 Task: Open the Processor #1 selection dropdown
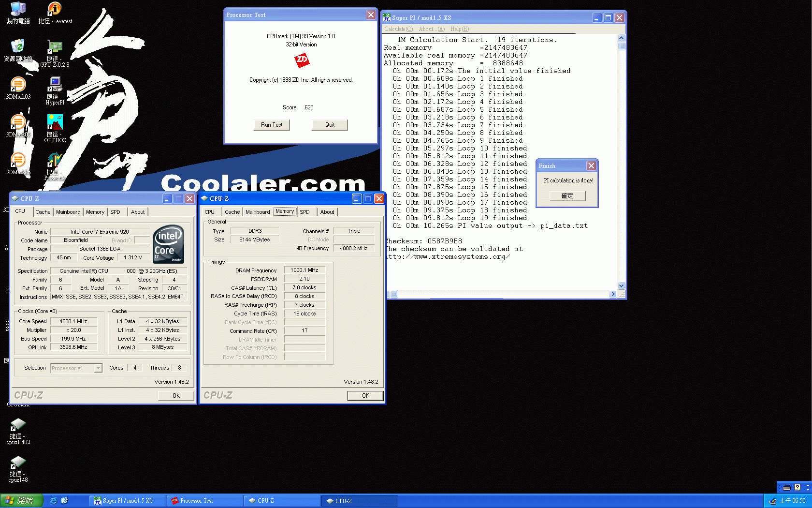[98, 368]
